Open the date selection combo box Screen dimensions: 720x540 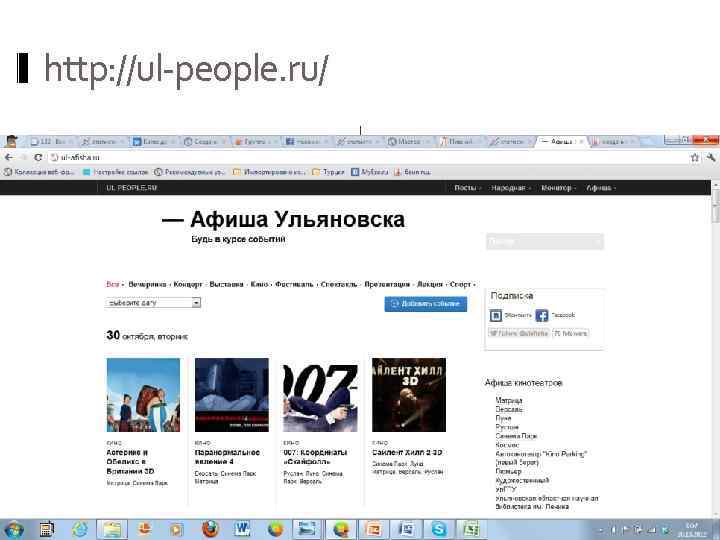coord(153,303)
